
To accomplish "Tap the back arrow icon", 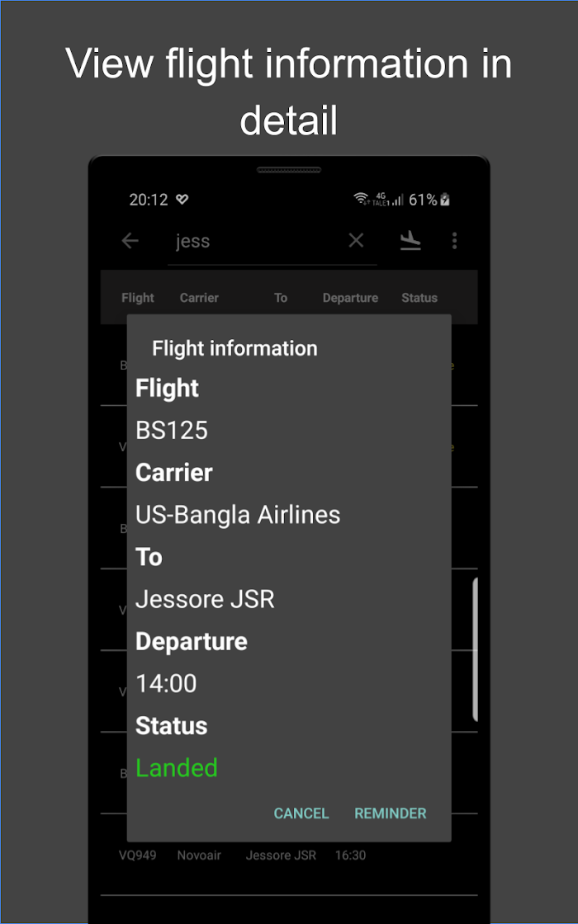I will point(130,240).
